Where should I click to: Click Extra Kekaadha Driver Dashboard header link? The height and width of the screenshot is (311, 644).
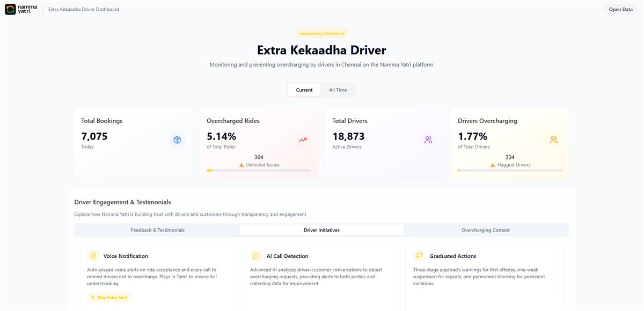click(x=84, y=9)
